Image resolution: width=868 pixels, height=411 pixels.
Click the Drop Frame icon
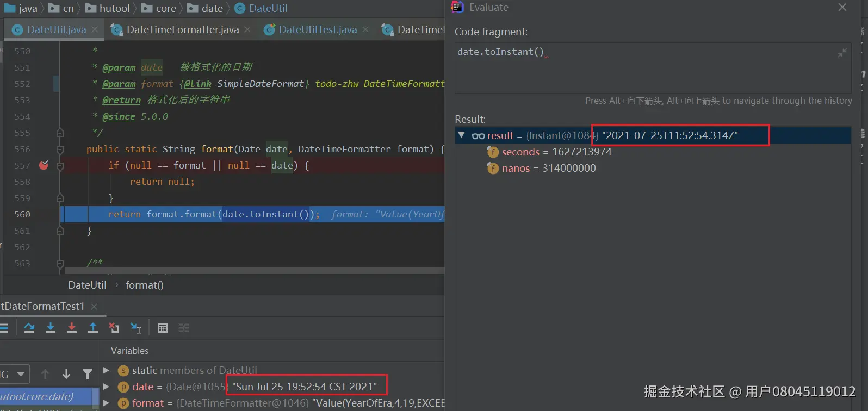click(114, 328)
